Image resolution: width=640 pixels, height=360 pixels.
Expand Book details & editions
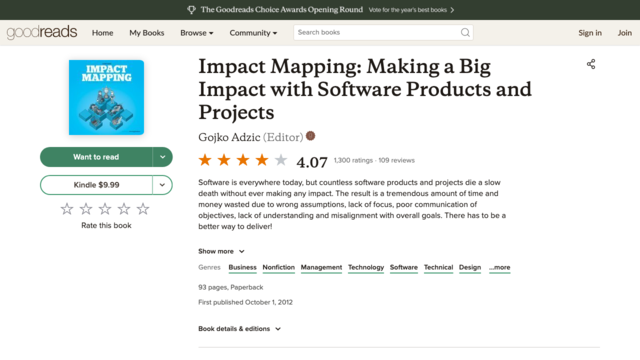pyautogui.click(x=240, y=329)
